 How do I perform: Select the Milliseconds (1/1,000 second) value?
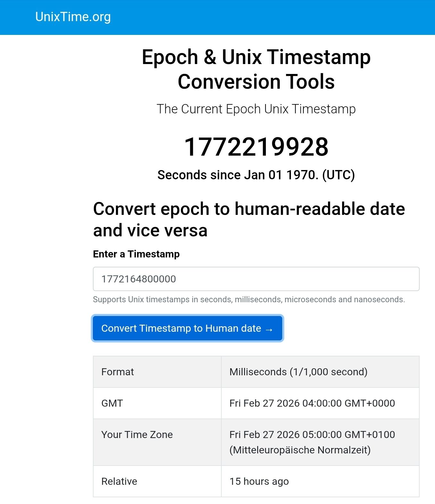pyautogui.click(x=299, y=372)
